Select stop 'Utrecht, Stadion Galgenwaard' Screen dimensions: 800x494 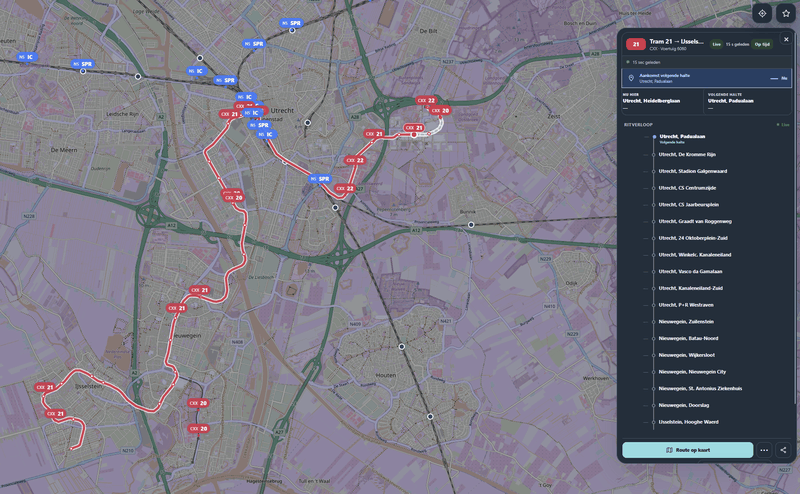692,171
